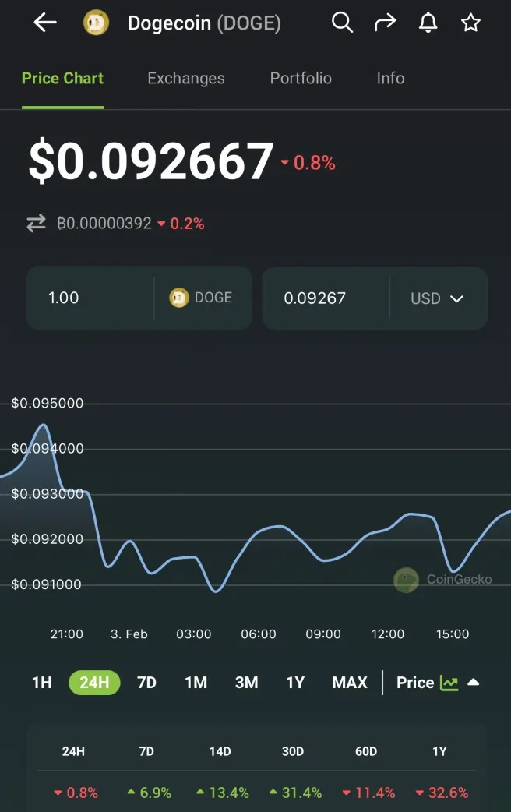Viewport: 511px width, 812px height.
Task: Select the 1Y range button
Action: [x=295, y=683]
